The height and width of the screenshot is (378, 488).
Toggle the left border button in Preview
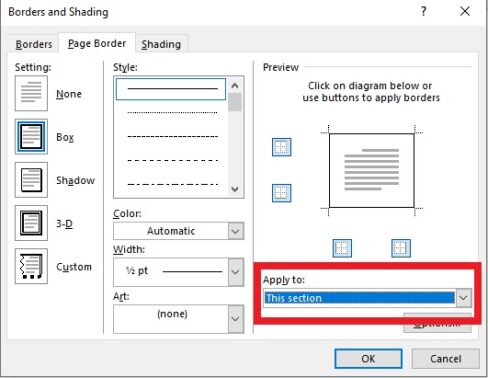(x=342, y=248)
